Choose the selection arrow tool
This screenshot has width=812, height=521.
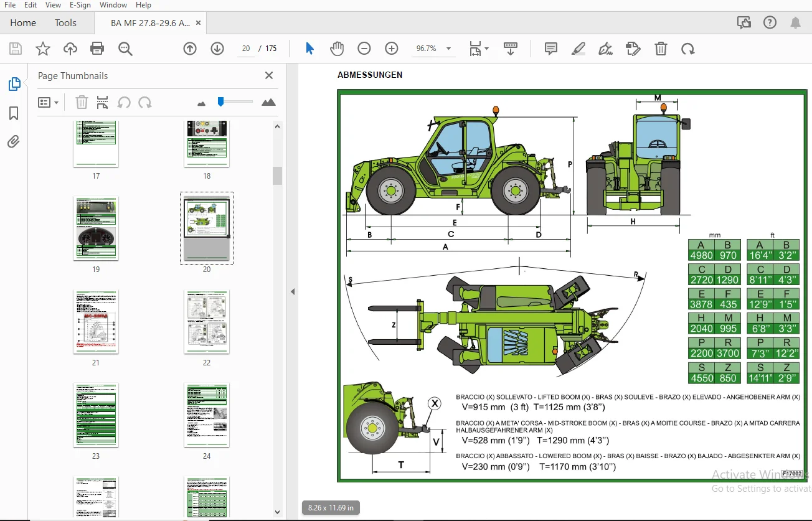(x=309, y=49)
